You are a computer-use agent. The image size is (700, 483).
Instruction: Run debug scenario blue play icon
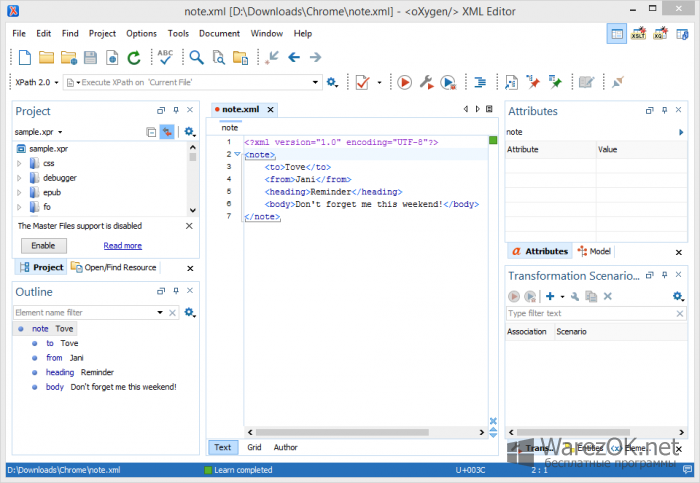pos(448,83)
